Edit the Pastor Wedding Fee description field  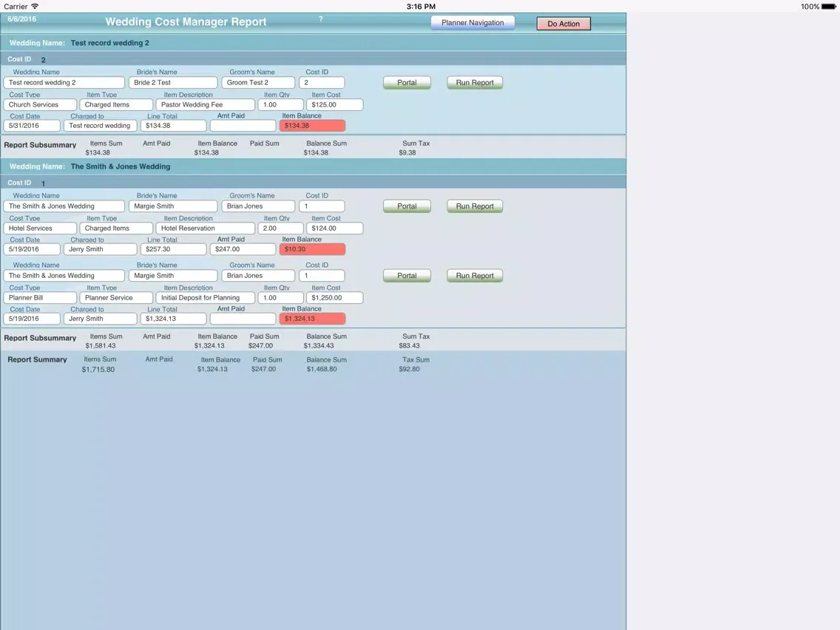[x=205, y=104]
